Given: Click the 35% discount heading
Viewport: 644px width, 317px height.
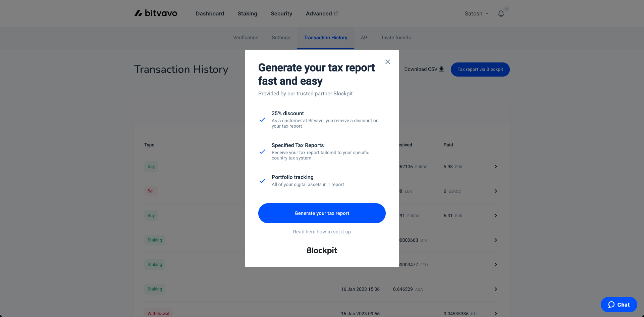Looking at the screenshot, I should coord(288,114).
